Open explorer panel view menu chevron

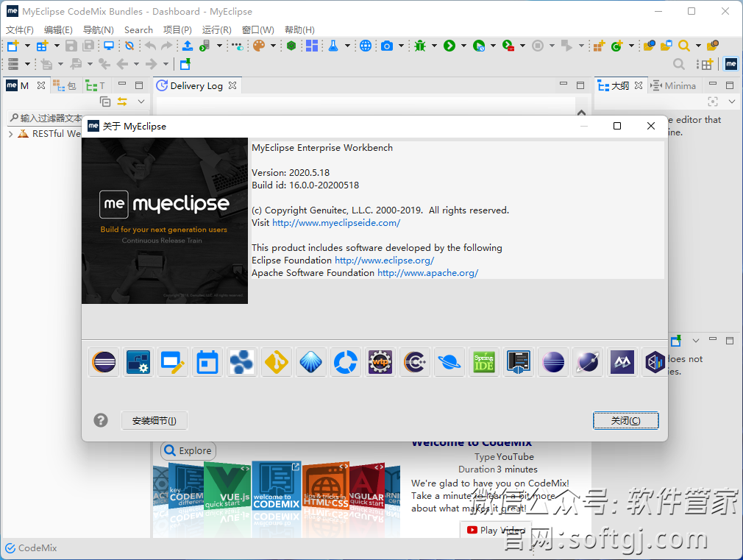click(141, 101)
